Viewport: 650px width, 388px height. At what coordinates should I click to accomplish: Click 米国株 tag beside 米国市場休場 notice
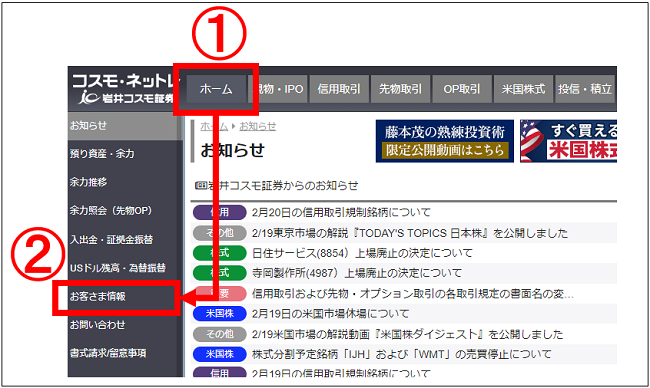[220, 314]
